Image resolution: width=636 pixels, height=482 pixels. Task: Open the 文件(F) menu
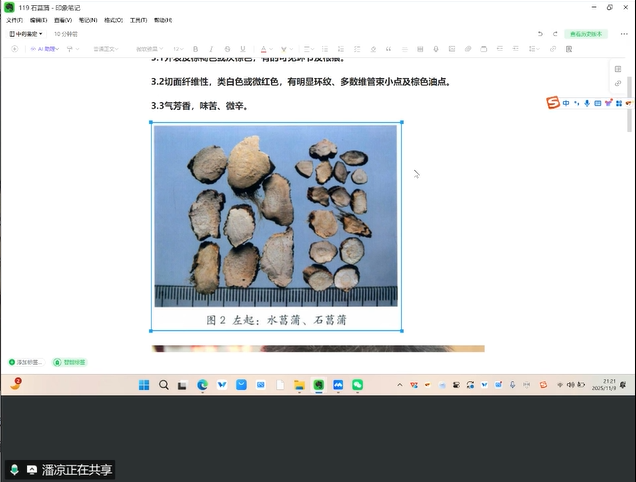coord(14,20)
